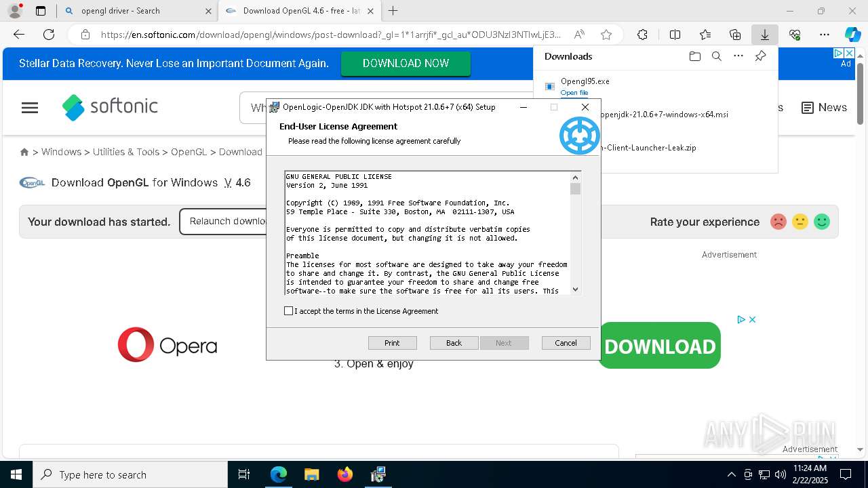The image size is (868, 488).
Task: Pin the Downloads panel
Action: [760, 56]
